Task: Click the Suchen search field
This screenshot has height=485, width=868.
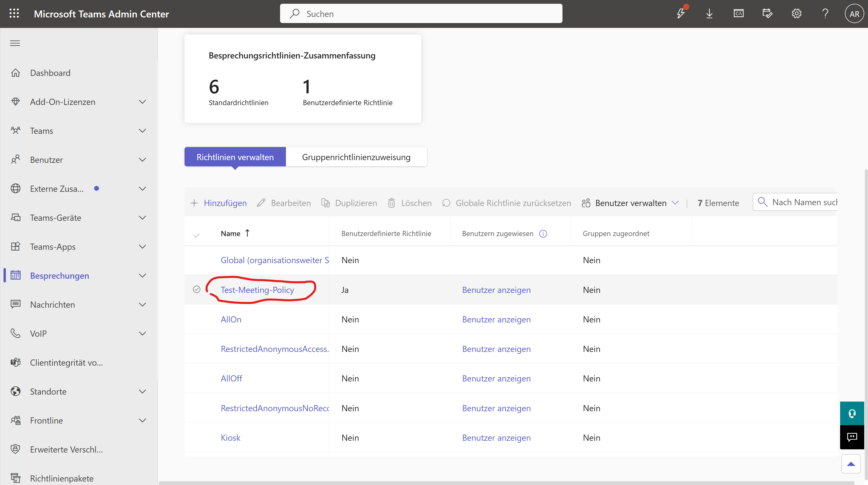Action: click(x=421, y=13)
